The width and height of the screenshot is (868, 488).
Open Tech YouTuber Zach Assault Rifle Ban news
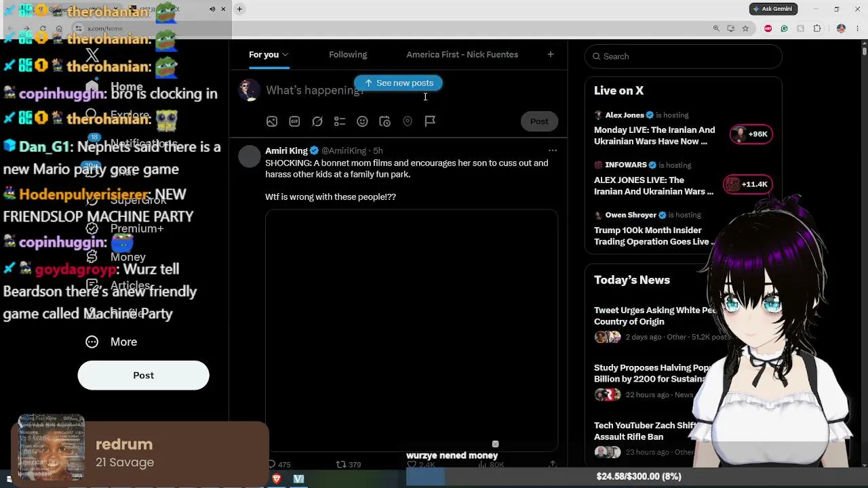tap(646, 431)
